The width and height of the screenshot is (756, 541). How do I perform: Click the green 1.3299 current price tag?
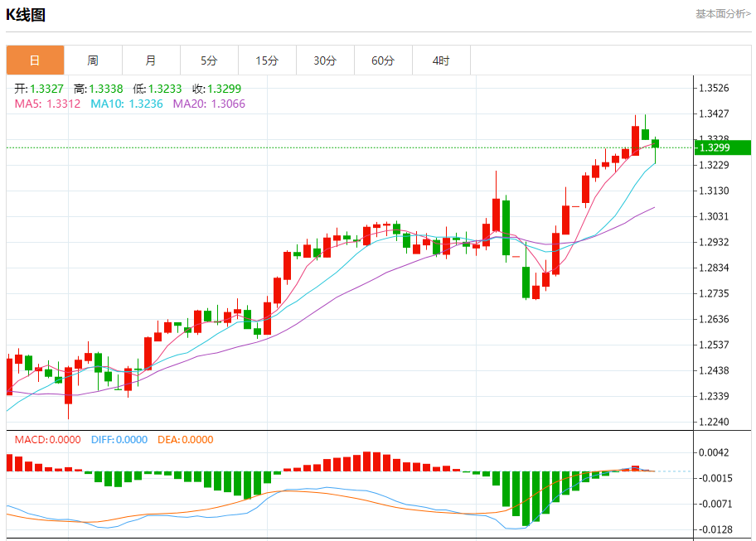tap(723, 147)
